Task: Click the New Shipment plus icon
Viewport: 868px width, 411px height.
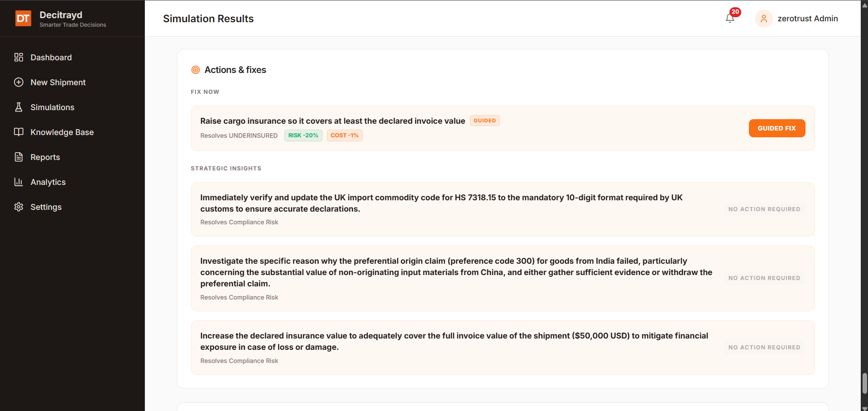Action: coord(19,82)
